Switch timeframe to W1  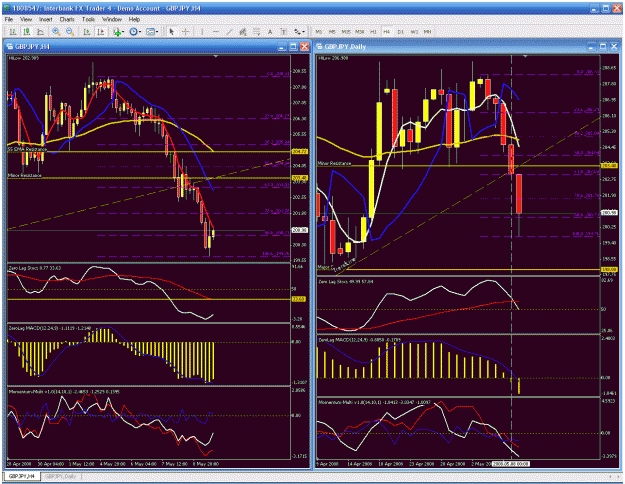point(414,32)
